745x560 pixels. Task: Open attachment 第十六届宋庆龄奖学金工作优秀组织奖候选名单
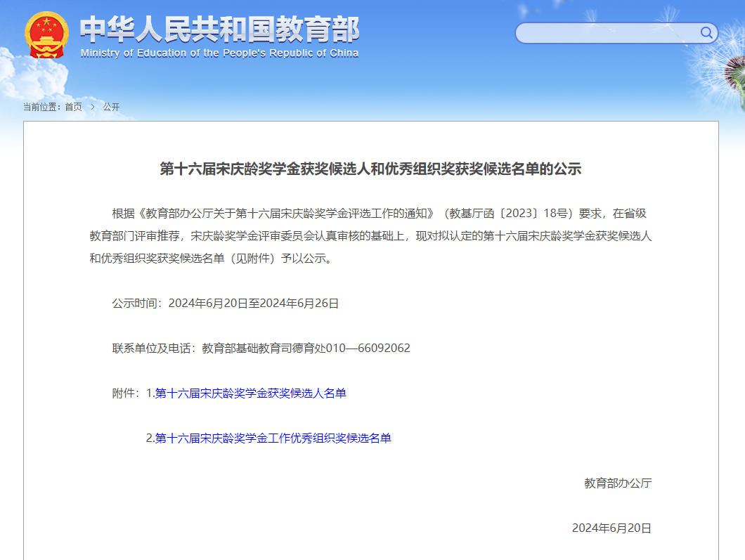(x=273, y=438)
